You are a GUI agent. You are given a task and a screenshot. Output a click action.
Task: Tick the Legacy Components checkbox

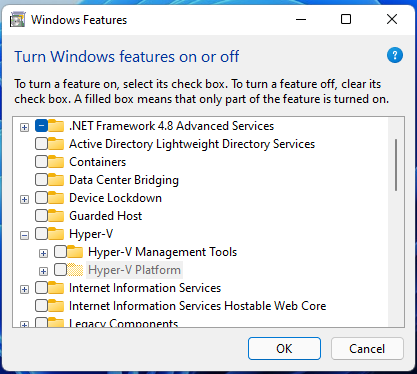coord(41,323)
